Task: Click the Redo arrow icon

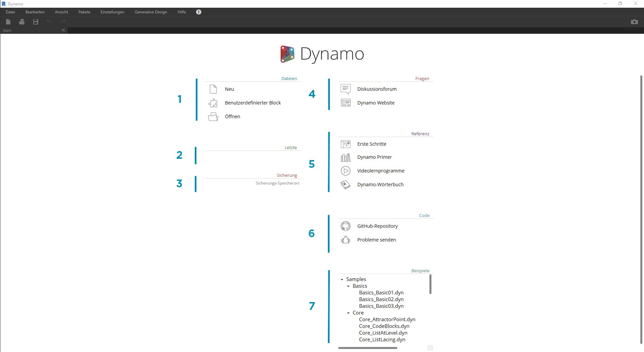Action: point(63,22)
